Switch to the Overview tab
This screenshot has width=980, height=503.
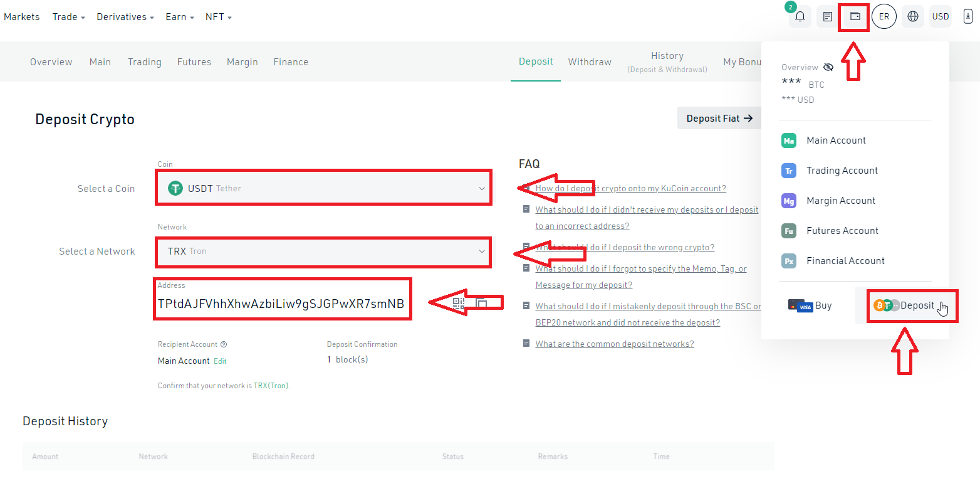pos(51,62)
